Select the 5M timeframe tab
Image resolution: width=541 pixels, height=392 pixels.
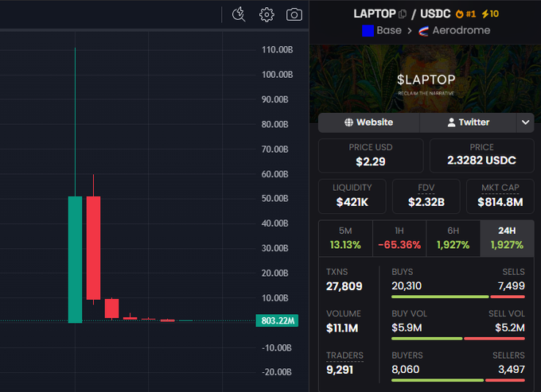[345, 239]
